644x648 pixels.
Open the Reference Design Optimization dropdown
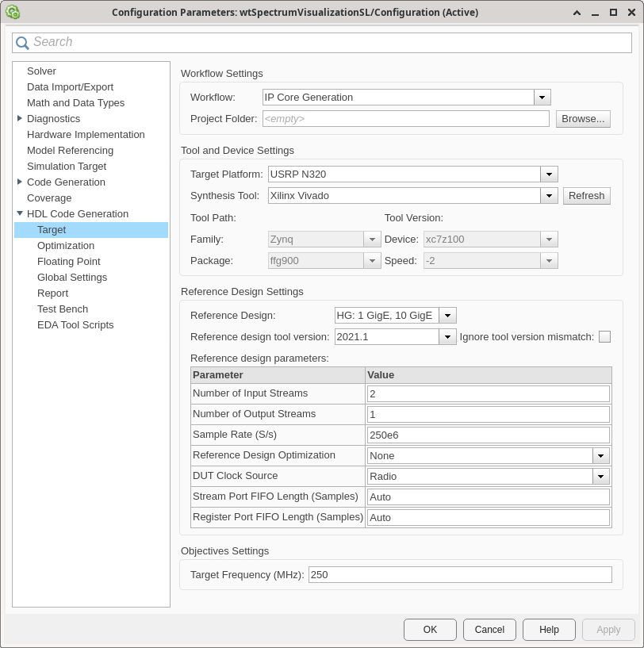pyautogui.click(x=601, y=455)
